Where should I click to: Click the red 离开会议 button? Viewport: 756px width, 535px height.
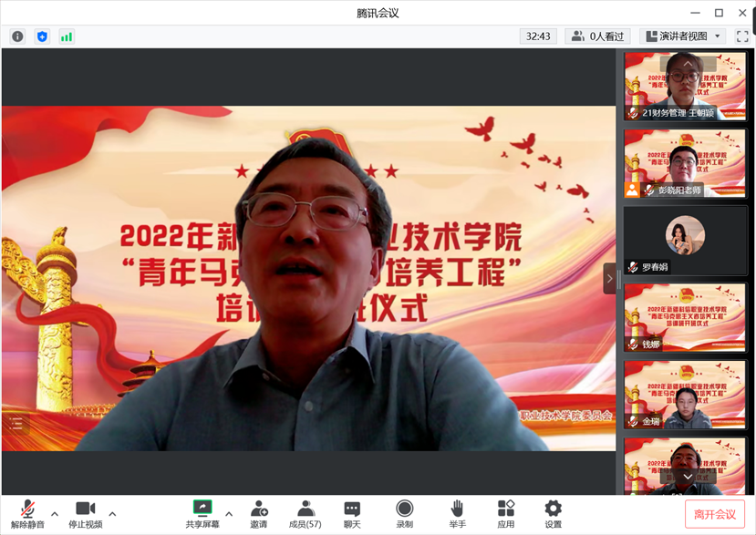[x=715, y=514]
